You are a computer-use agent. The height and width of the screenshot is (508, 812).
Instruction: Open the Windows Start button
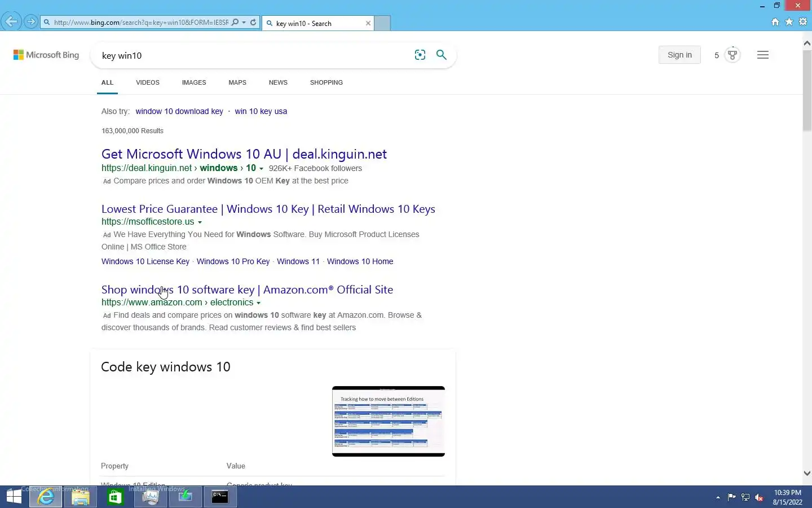click(x=14, y=497)
